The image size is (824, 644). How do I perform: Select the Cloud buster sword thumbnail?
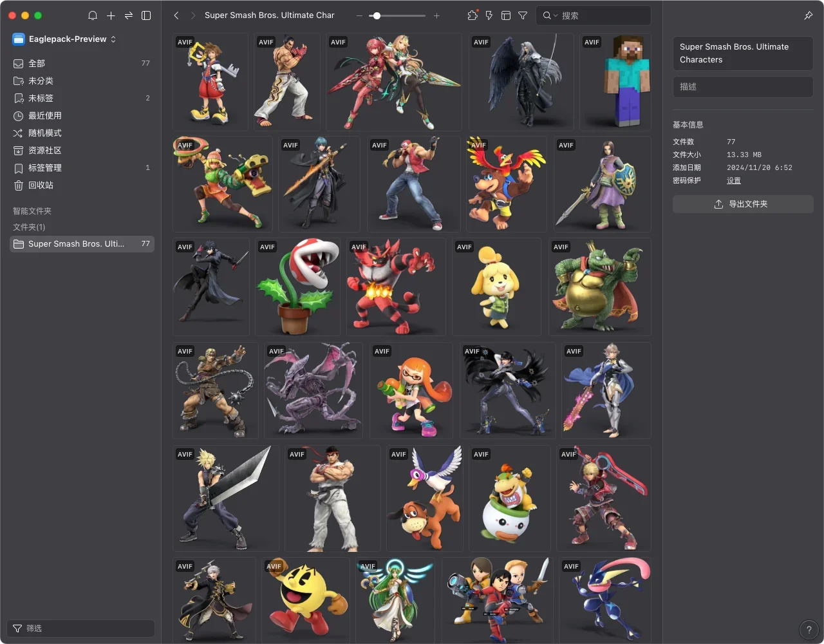pos(226,498)
